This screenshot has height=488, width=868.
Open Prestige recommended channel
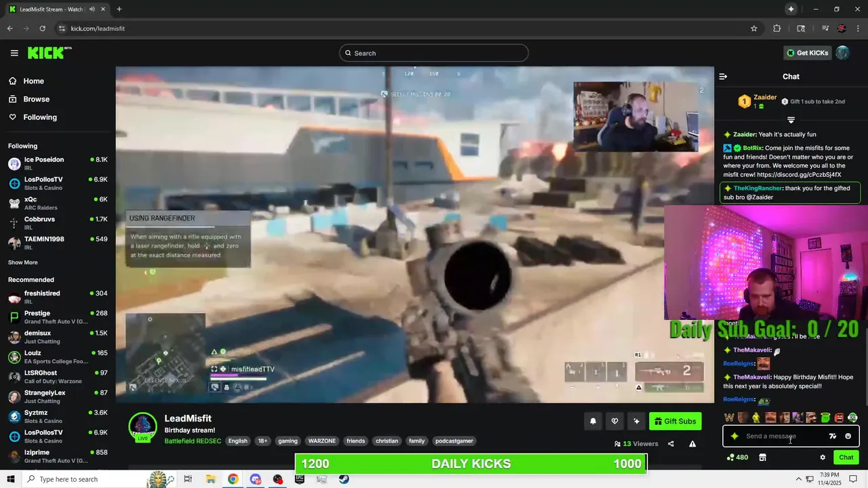[58, 317]
